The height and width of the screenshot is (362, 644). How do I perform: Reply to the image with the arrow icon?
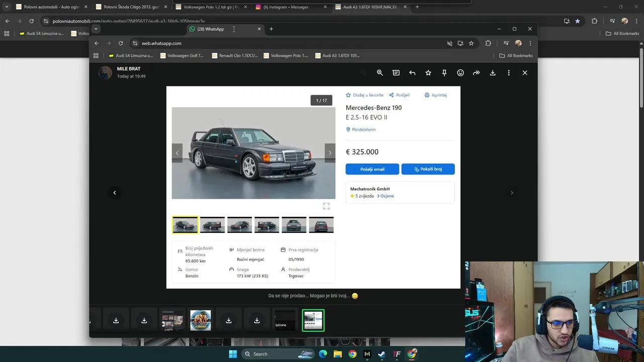point(412,73)
